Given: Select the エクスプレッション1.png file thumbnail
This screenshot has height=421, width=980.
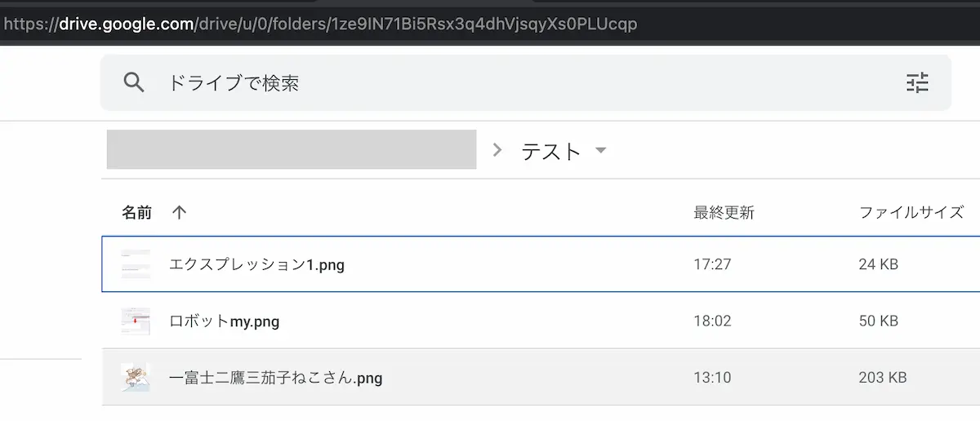Looking at the screenshot, I should (136, 264).
